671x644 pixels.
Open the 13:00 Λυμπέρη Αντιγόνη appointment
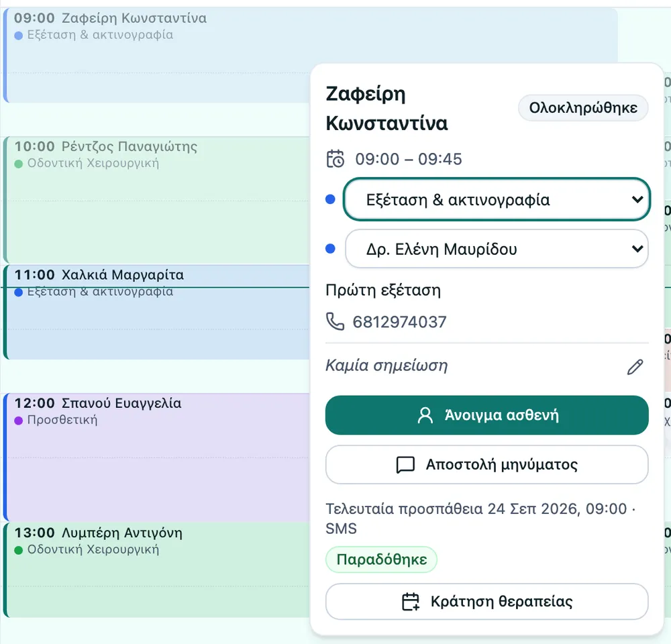point(156,570)
